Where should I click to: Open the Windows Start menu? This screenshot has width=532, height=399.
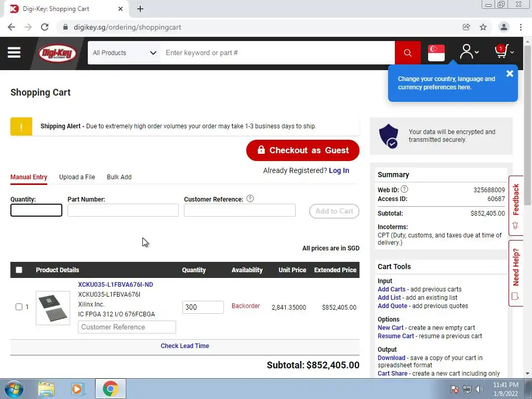tap(14, 389)
